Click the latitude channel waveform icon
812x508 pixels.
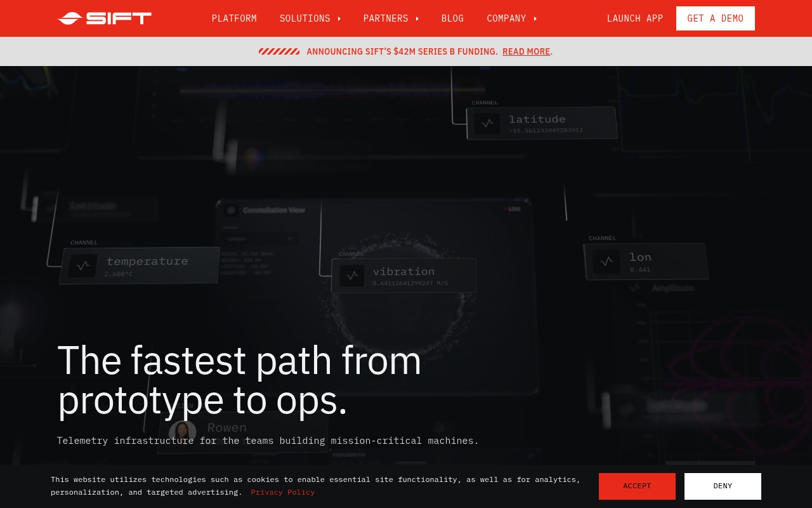(x=487, y=123)
